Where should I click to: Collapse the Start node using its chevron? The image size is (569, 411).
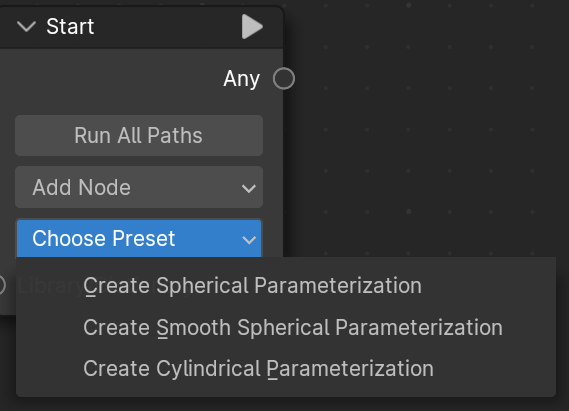[26, 26]
